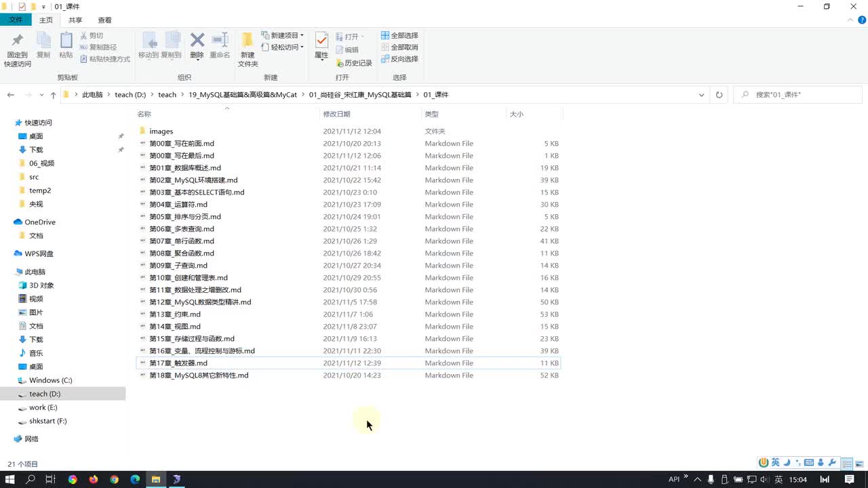Open Windows Start menu
868x488 pixels.
10,479
